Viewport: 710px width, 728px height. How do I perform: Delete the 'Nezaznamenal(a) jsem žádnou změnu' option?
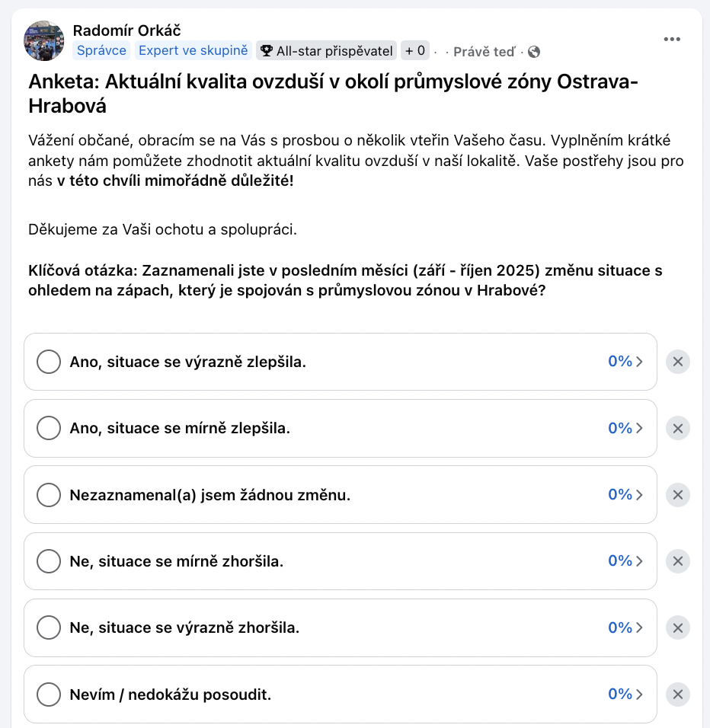[677, 495]
